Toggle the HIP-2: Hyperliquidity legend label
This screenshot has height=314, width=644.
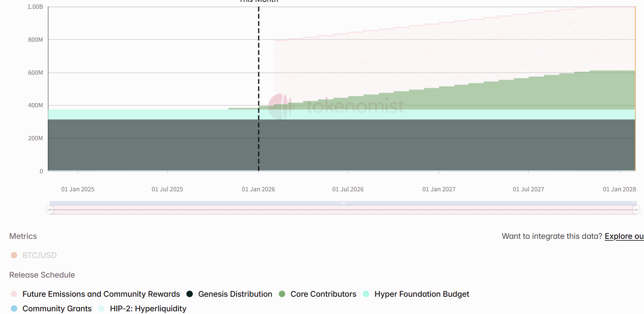(148, 309)
